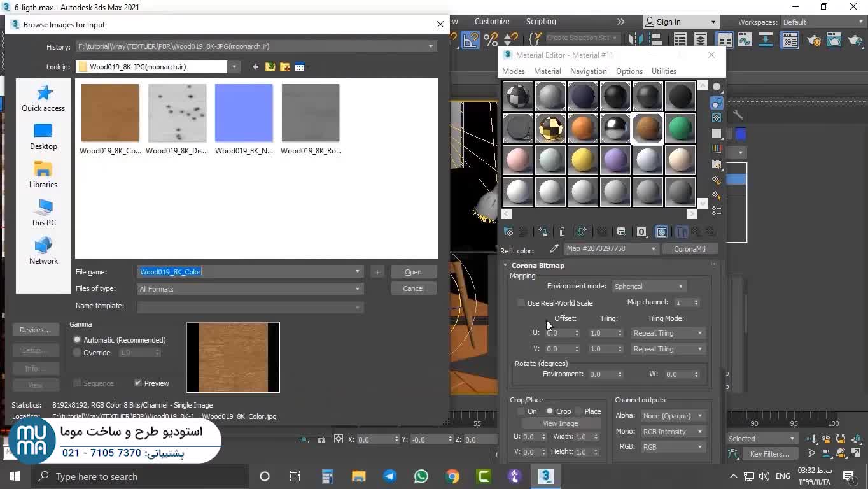The width and height of the screenshot is (868, 489).
Task: Click the Open button
Action: point(413,272)
